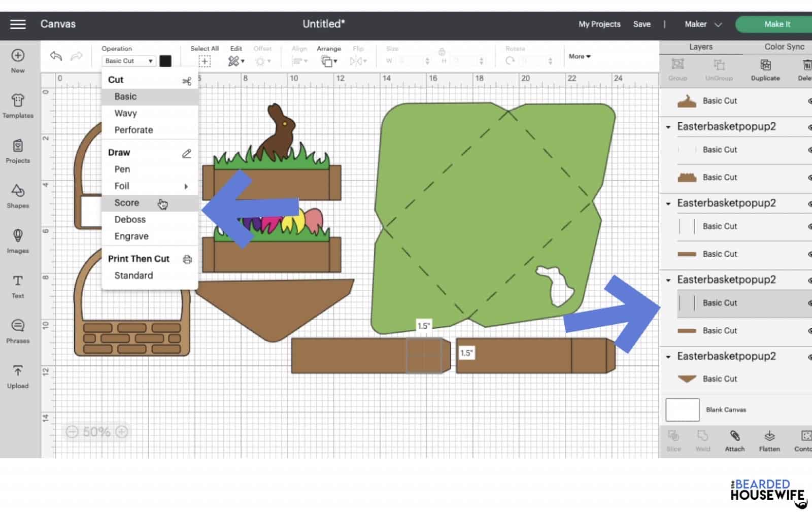
Task: Open the Align dropdown
Action: [299, 61]
